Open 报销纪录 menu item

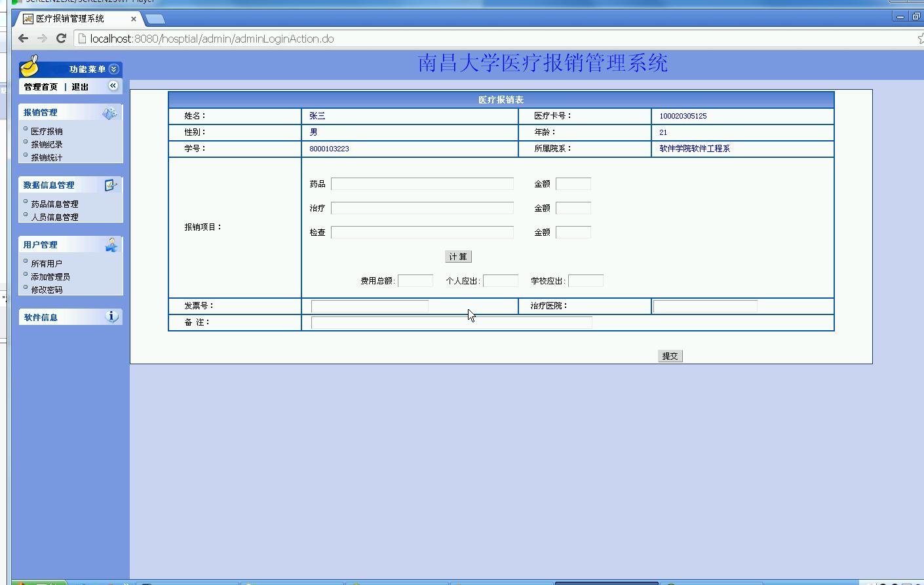tap(47, 145)
